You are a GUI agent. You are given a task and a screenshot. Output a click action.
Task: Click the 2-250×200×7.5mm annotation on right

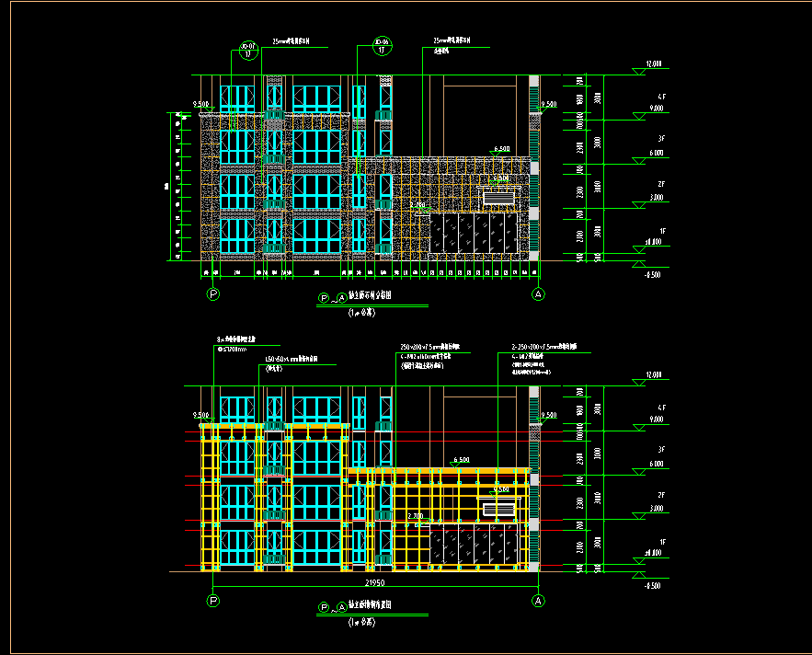pos(544,347)
